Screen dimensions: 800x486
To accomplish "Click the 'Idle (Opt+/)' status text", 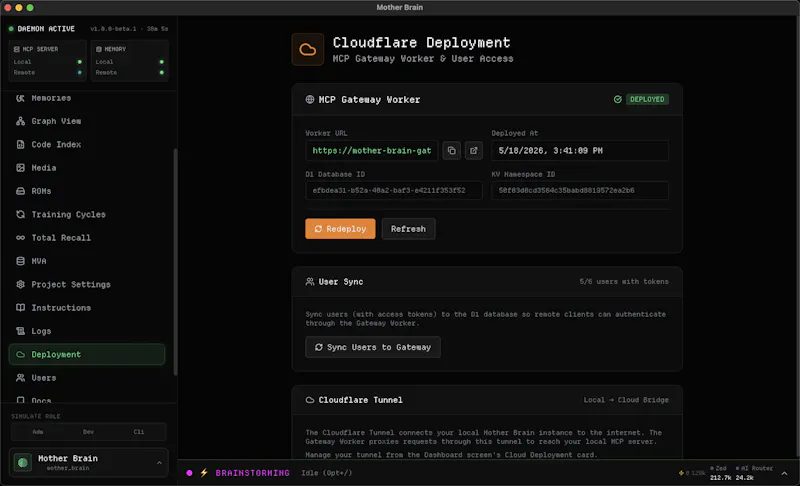I will (x=327, y=473).
